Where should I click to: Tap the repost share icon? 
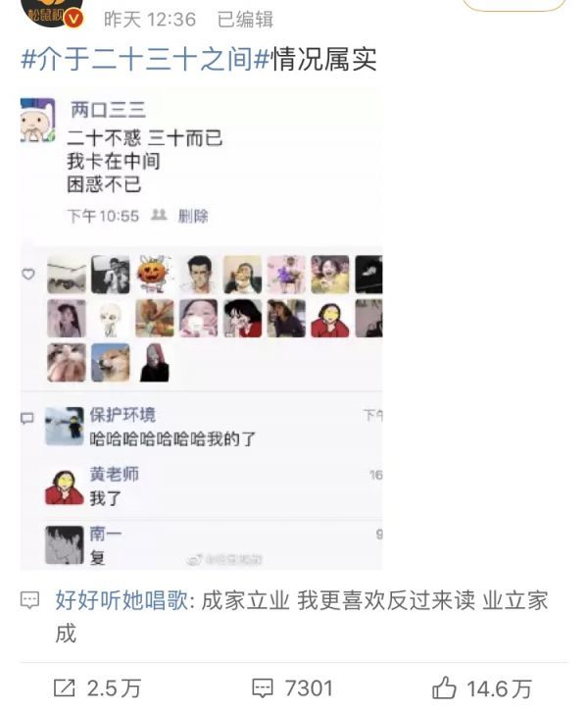(x=64, y=688)
